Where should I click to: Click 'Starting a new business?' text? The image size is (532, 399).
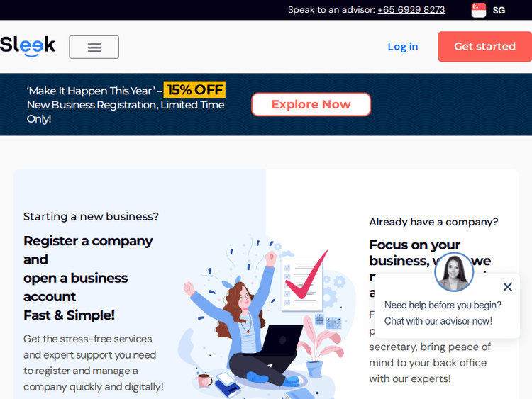[91, 217]
